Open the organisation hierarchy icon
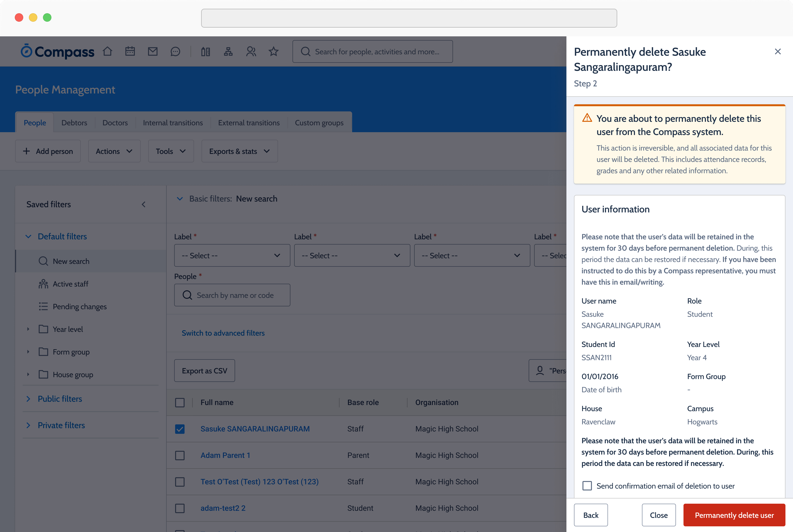 point(228,52)
